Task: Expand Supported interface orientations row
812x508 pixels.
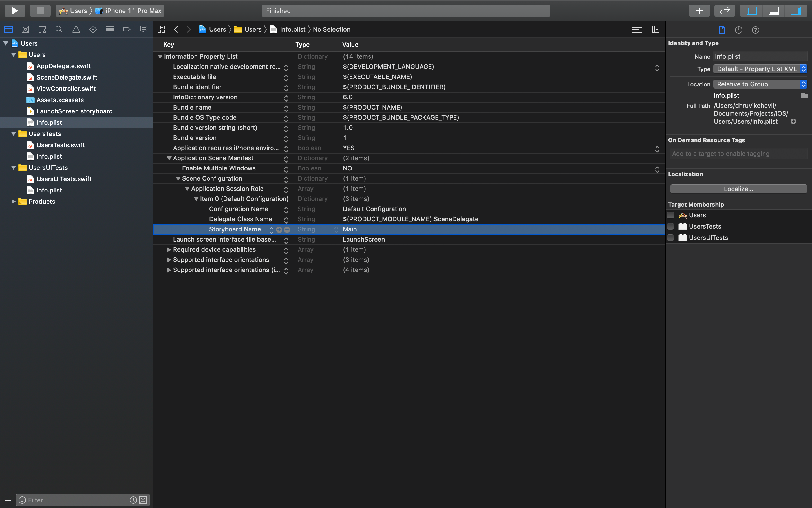Action: [169, 260]
